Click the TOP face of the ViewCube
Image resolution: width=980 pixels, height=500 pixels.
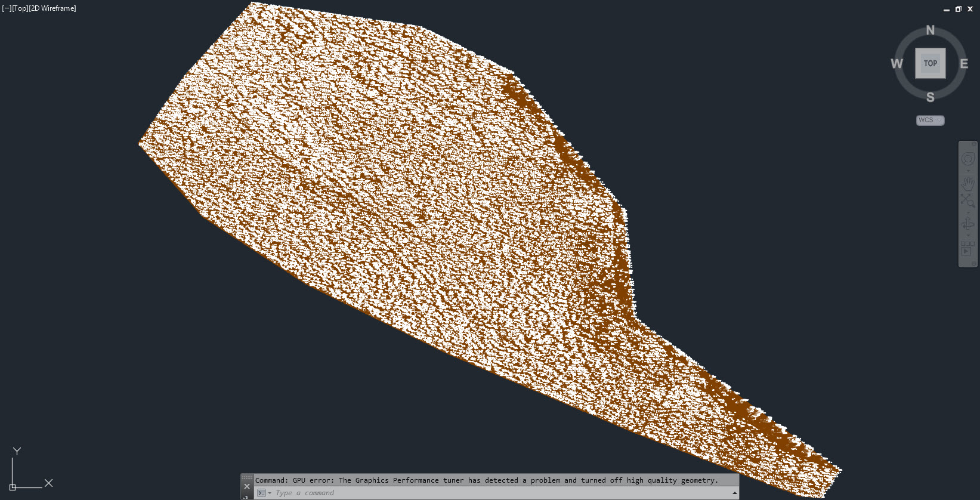coord(930,63)
